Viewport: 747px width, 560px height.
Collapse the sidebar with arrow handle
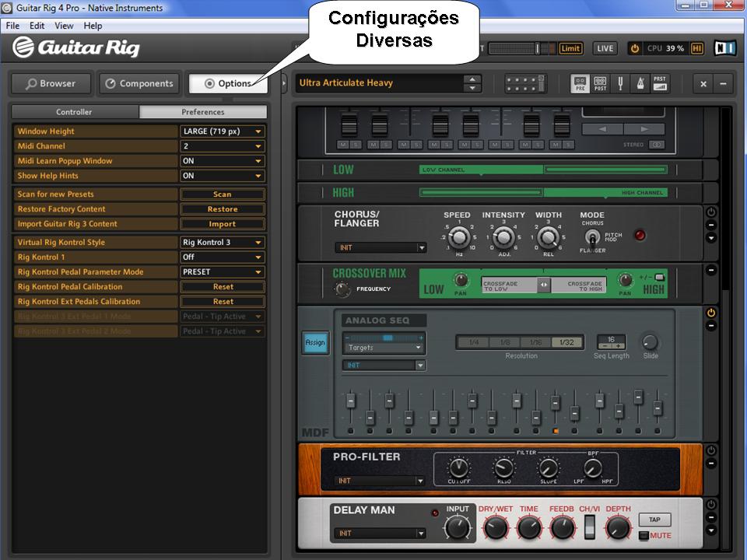pos(284,84)
